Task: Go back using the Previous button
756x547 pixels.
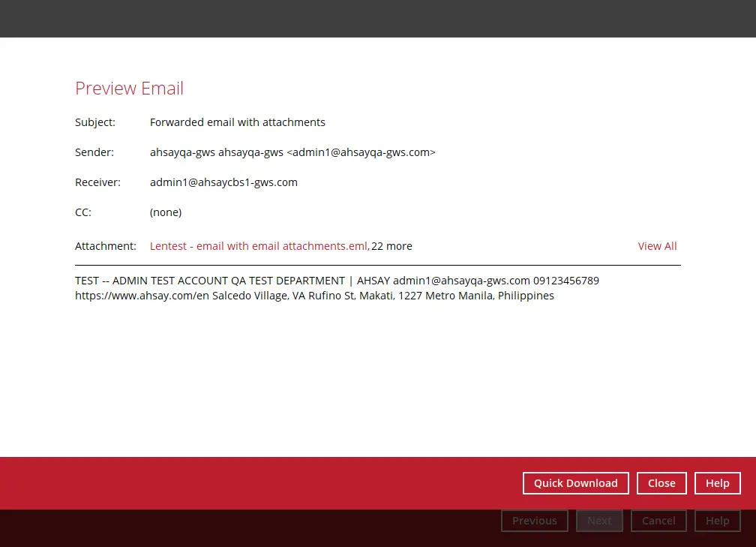Action: tap(534, 520)
